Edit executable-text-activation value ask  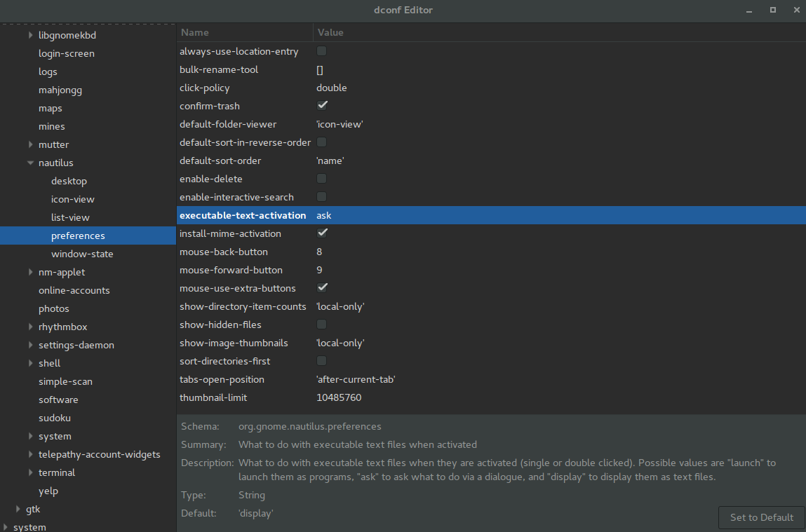324,216
